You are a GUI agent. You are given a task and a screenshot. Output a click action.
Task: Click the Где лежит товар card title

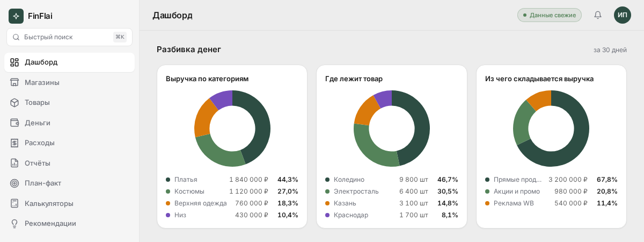click(354, 79)
